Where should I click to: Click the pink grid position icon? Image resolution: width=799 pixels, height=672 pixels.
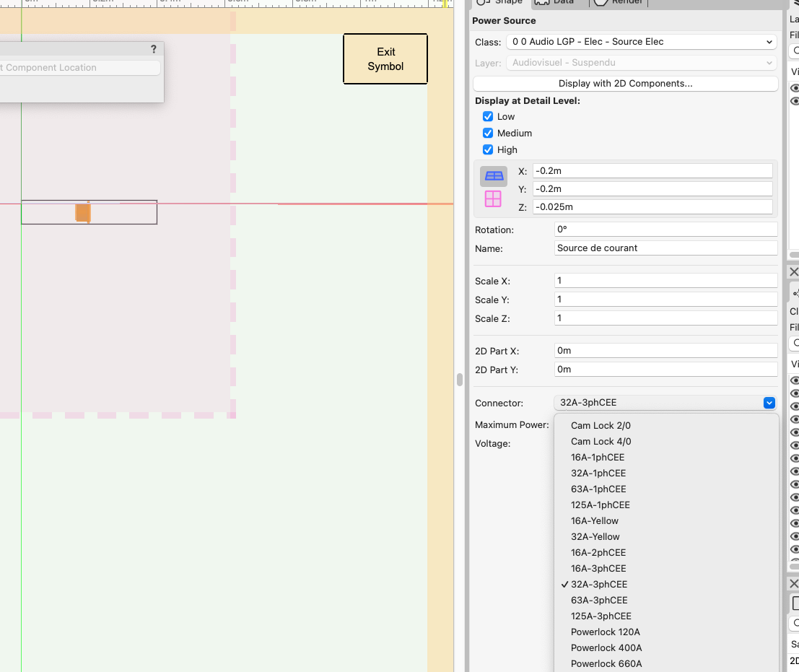[x=493, y=199]
